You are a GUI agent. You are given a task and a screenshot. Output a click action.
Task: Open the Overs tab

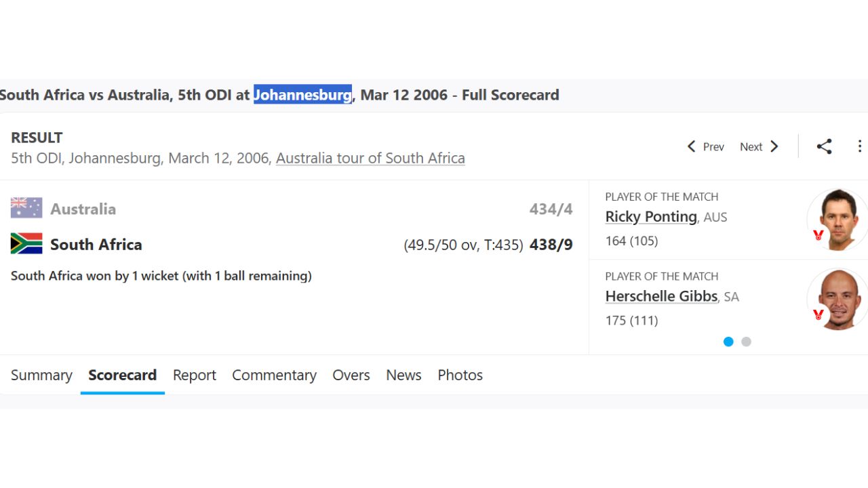351,375
